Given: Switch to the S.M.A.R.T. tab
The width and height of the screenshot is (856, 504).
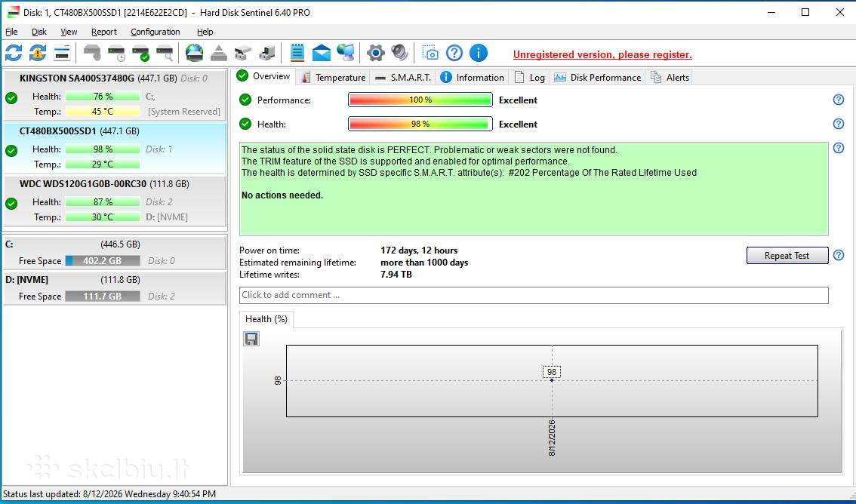Looking at the screenshot, I should (403, 78).
